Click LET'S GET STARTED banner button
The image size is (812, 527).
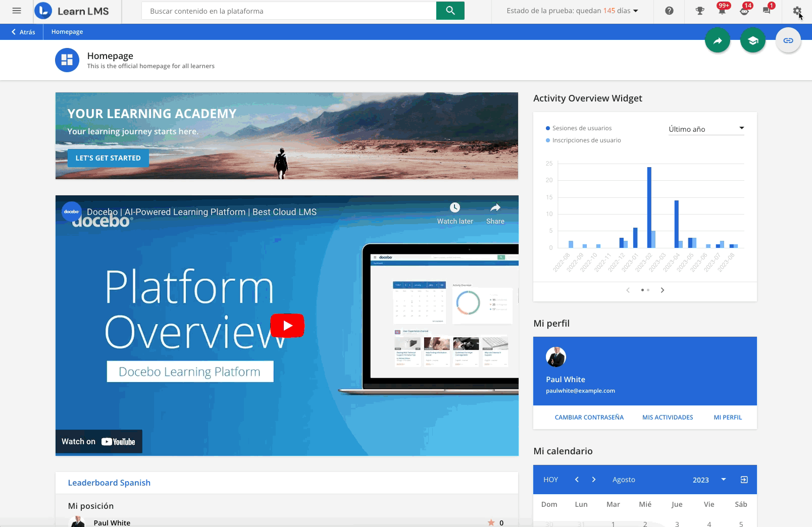(x=108, y=158)
